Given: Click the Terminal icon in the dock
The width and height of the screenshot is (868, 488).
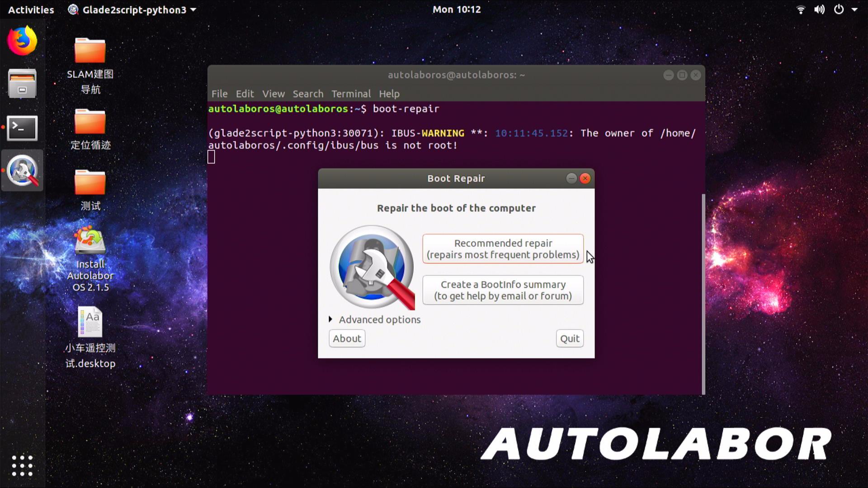Looking at the screenshot, I should 22,128.
